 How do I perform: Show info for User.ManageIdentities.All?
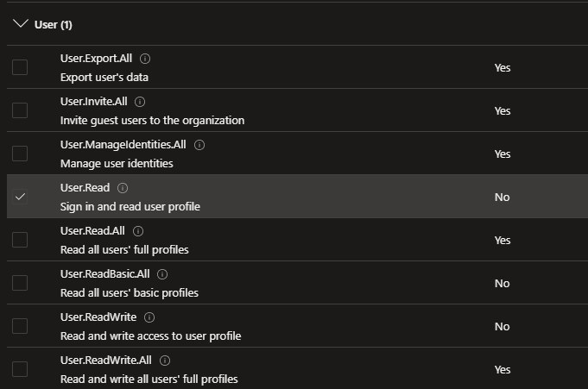(199, 145)
